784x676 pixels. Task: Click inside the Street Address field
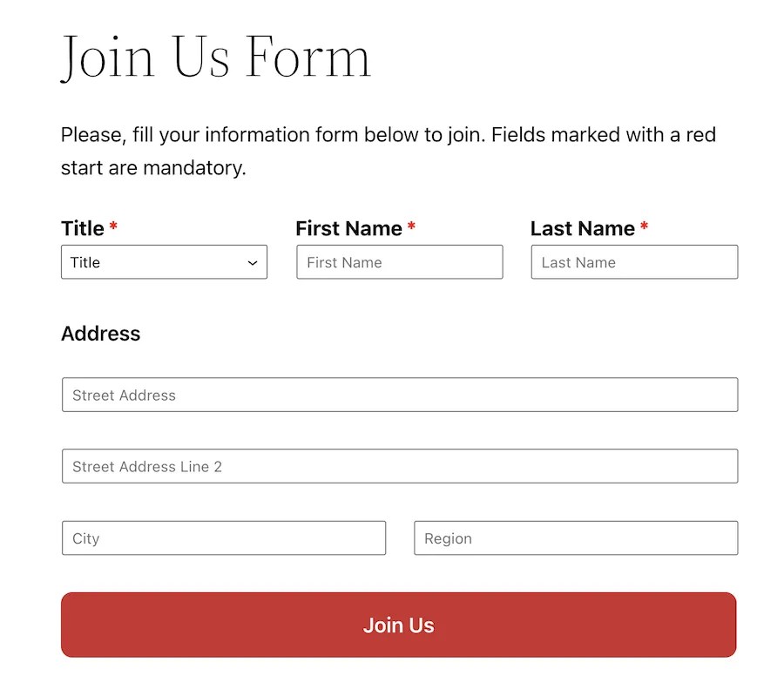(x=399, y=395)
